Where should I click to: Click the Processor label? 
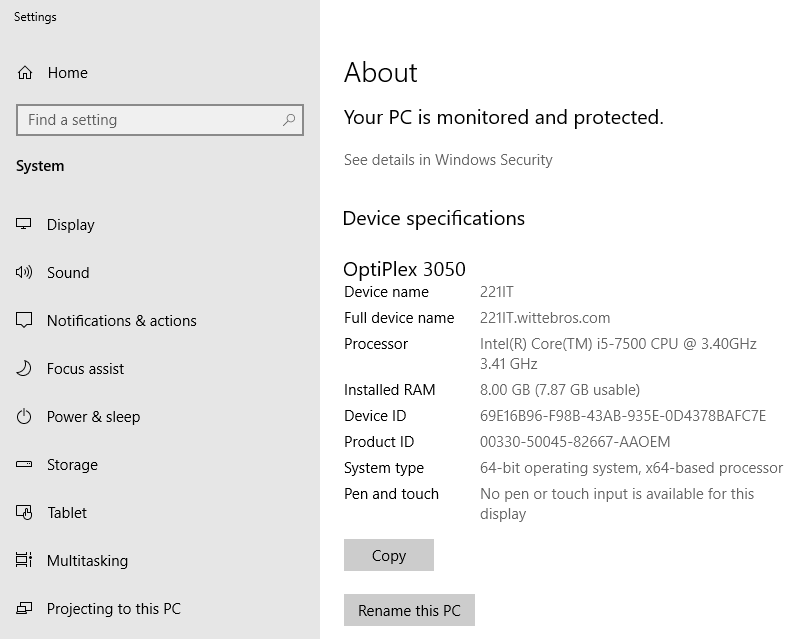(376, 344)
